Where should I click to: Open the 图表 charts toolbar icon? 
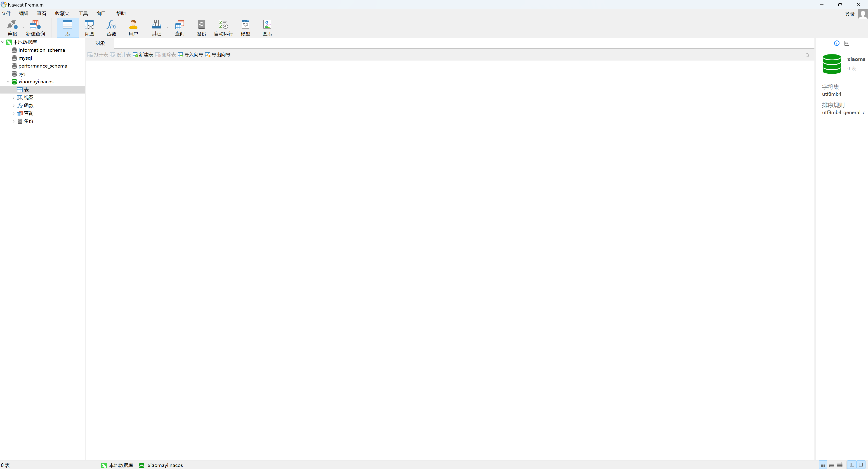267,28
